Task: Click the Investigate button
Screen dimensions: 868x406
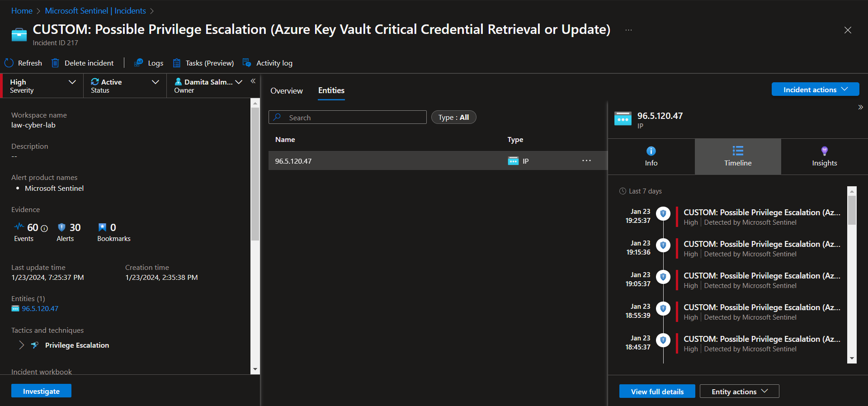Action: (41, 391)
